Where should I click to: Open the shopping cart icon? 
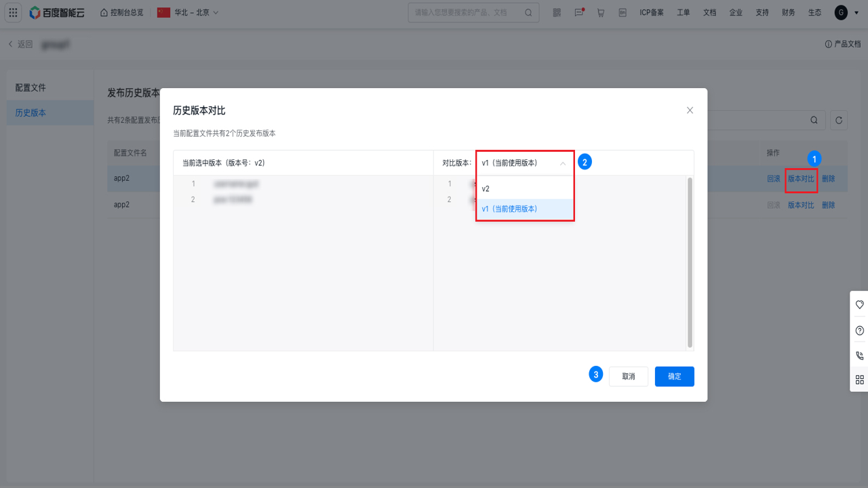[x=601, y=12]
